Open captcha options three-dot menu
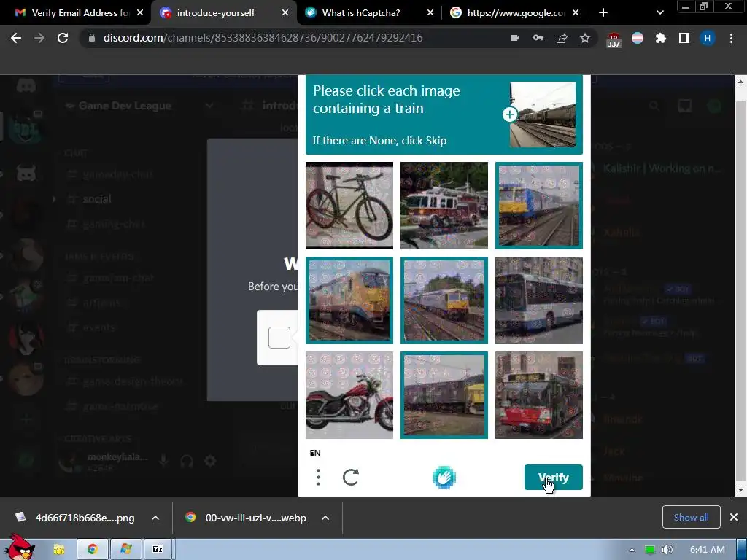Image resolution: width=747 pixels, height=560 pixels. (x=318, y=477)
